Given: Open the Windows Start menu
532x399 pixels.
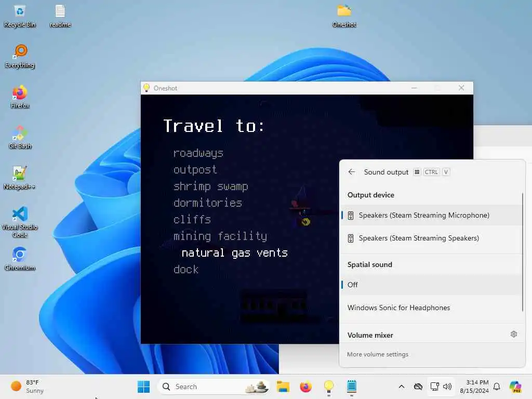Looking at the screenshot, I should (x=143, y=387).
